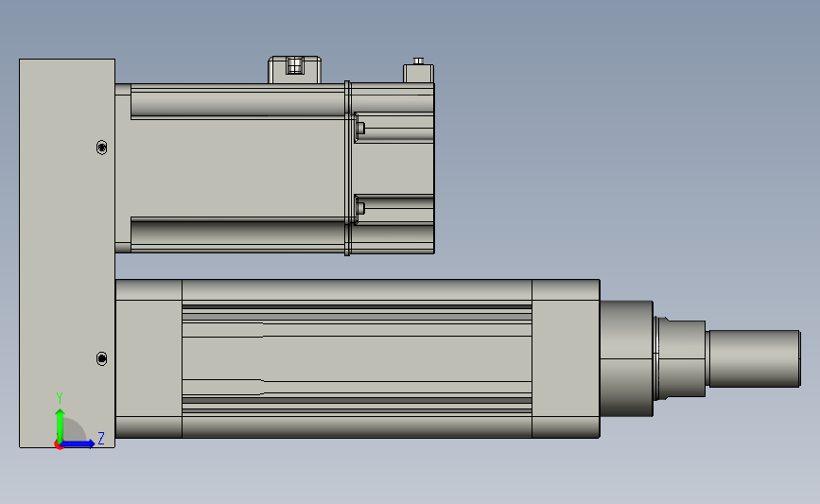Screen dimensions: 820x504
Task: Select the actuator's left end block near the plate
Action: click(x=148, y=358)
